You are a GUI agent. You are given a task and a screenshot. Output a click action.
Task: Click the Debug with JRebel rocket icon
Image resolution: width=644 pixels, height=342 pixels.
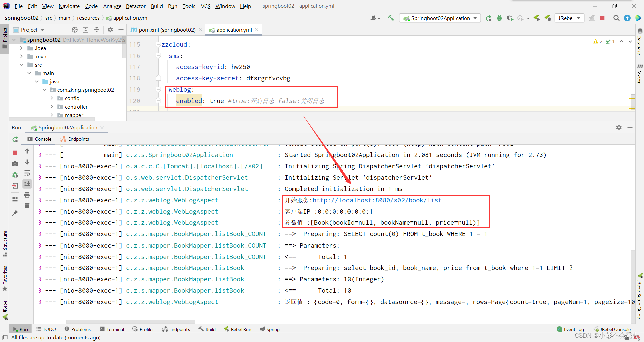tap(548, 18)
